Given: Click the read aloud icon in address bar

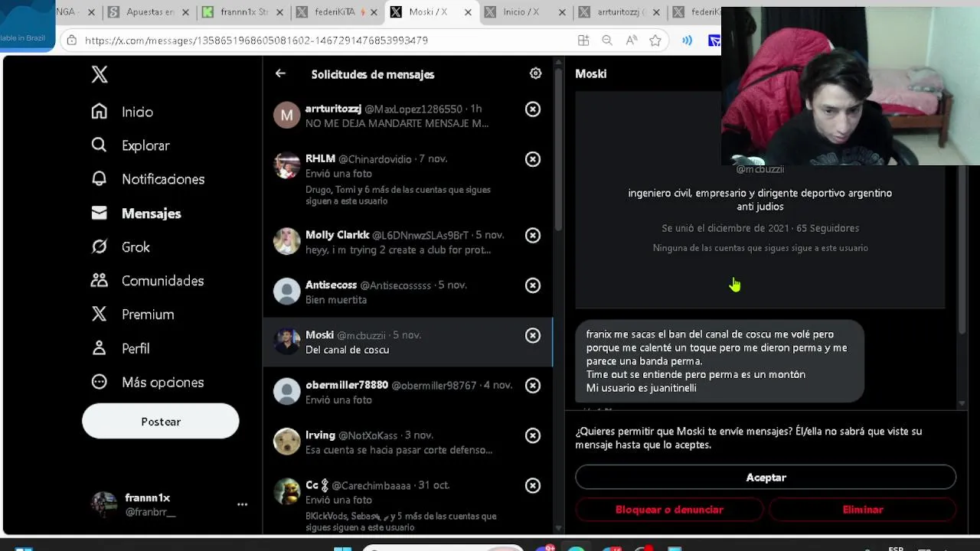Looking at the screenshot, I should 632,40.
